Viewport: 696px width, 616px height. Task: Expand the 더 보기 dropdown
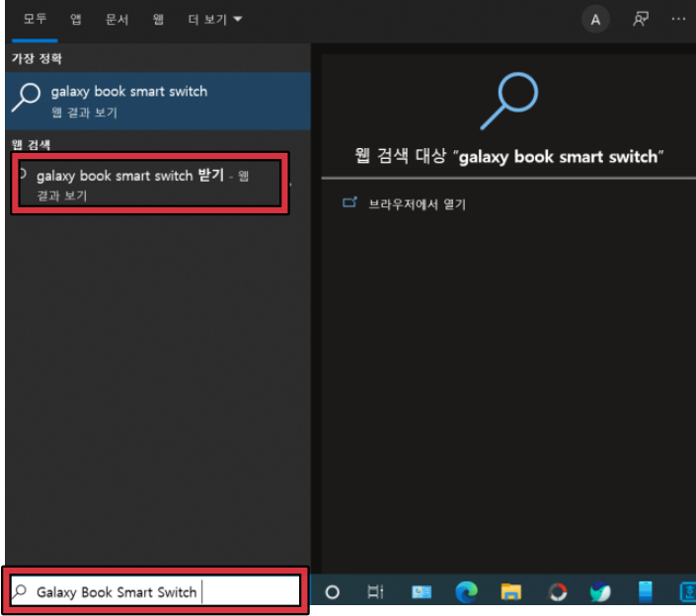click(x=215, y=19)
